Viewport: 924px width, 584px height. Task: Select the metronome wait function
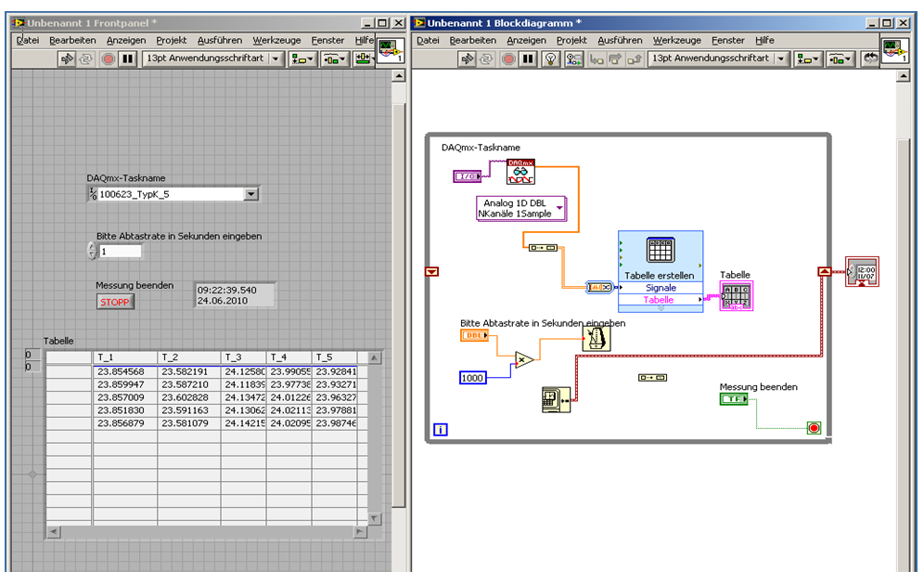597,338
